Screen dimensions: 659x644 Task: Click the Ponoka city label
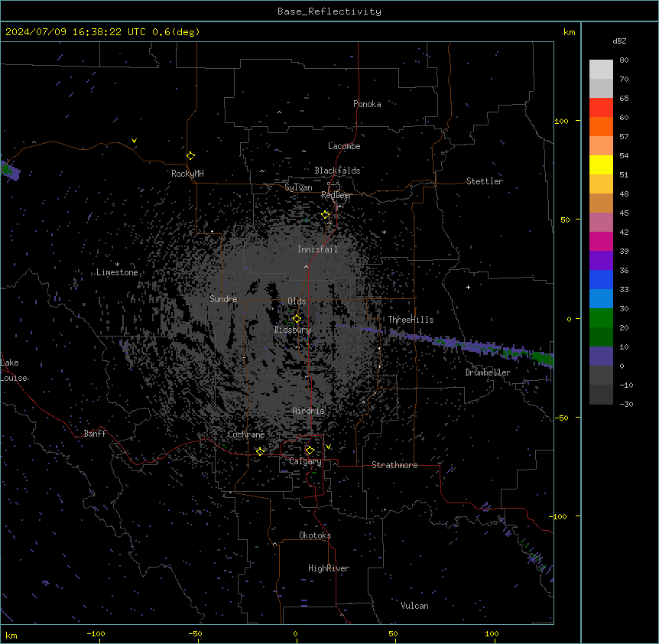(367, 104)
